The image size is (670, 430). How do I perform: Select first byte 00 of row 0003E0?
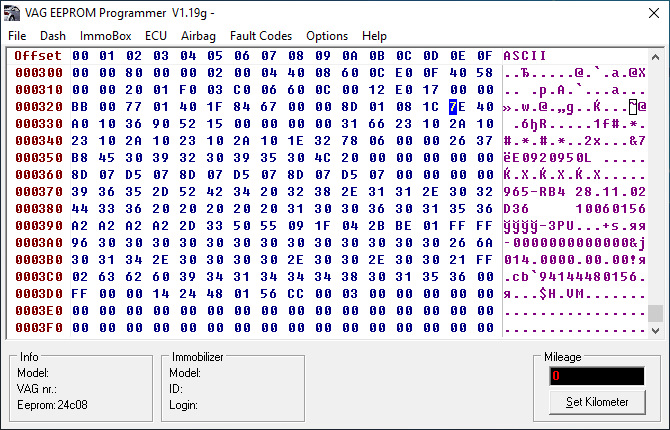pyautogui.click(x=80, y=311)
